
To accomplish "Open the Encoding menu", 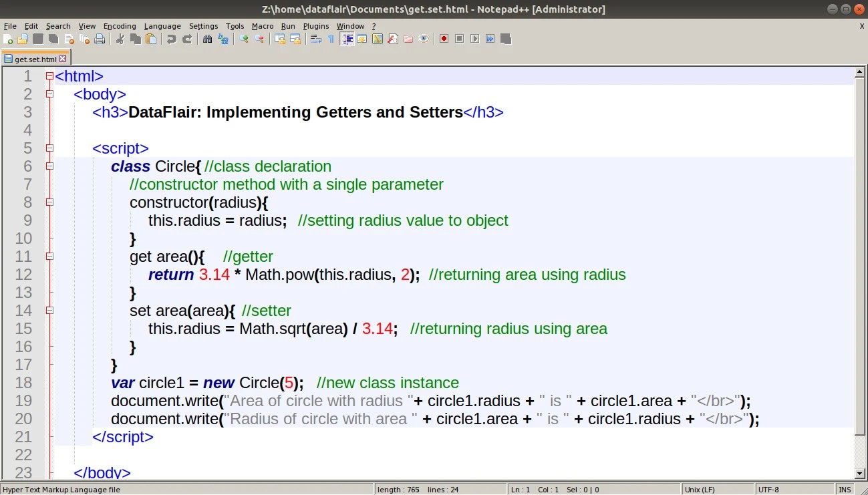I will (x=120, y=26).
